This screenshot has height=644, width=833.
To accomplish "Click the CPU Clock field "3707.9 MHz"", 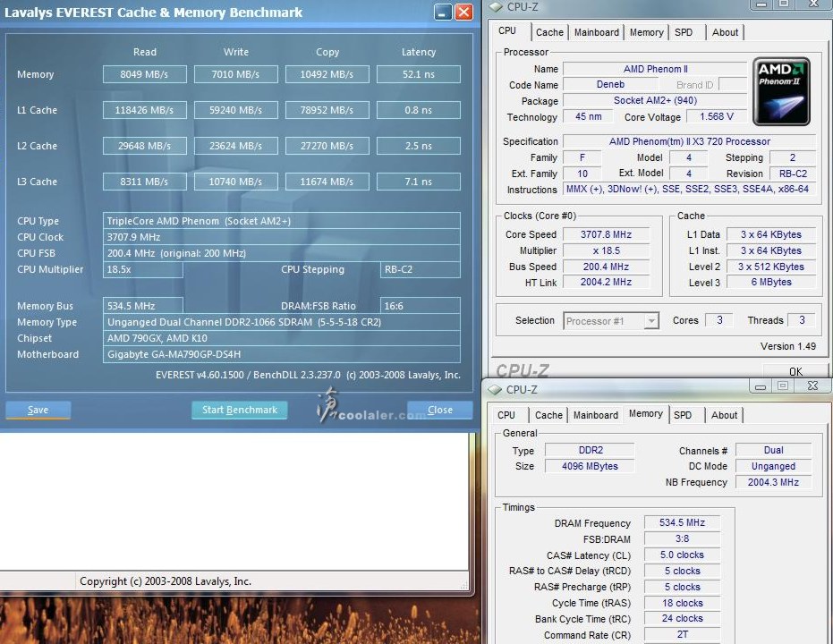I will (x=282, y=237).
